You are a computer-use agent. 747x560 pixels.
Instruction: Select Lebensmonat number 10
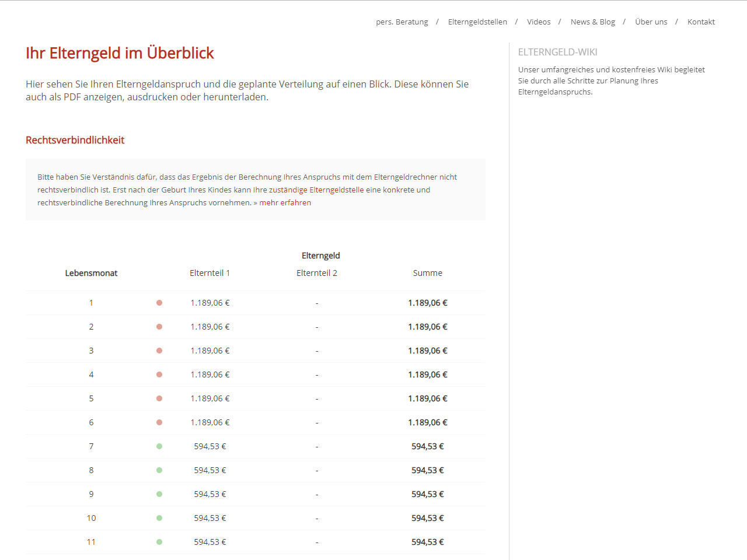(x=91, y=518)
